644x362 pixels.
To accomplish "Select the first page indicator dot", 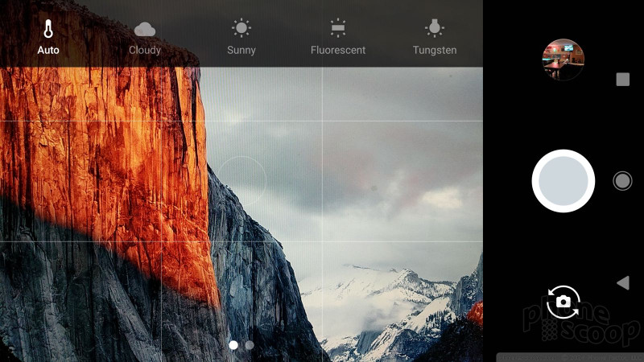I will 233,345.
